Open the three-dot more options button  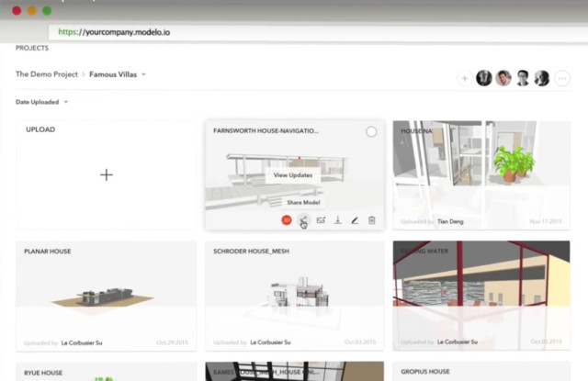point(562,78)
